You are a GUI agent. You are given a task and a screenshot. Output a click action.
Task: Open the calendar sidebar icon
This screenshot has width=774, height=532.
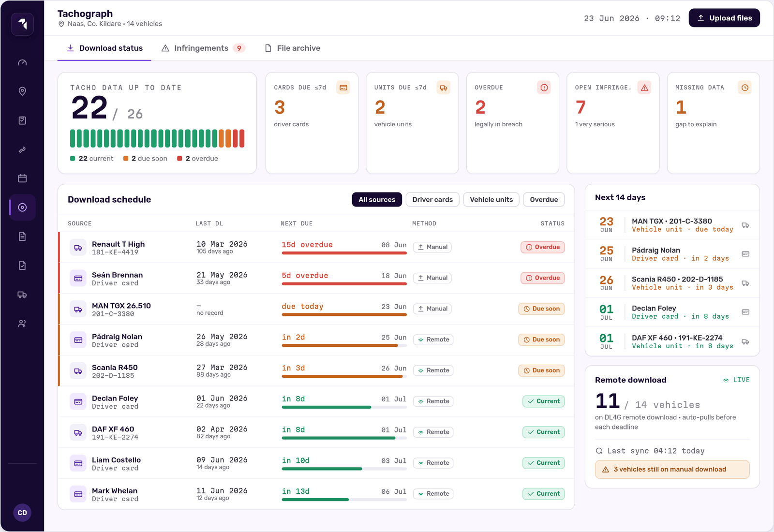click(x=22, y=178)
